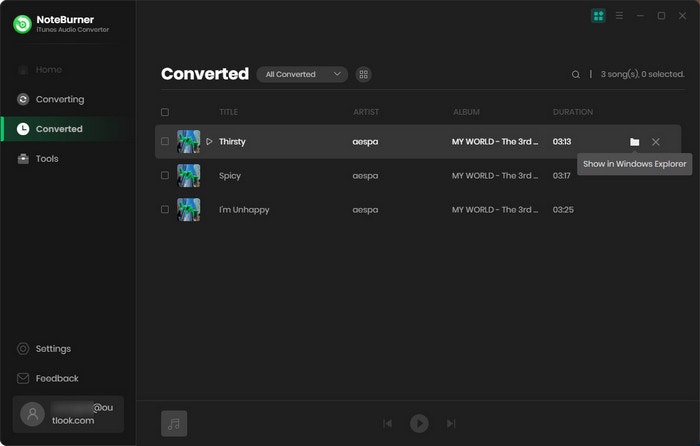
Task: Click the 3 song(s) selected status text
Action: click(642, 74)
